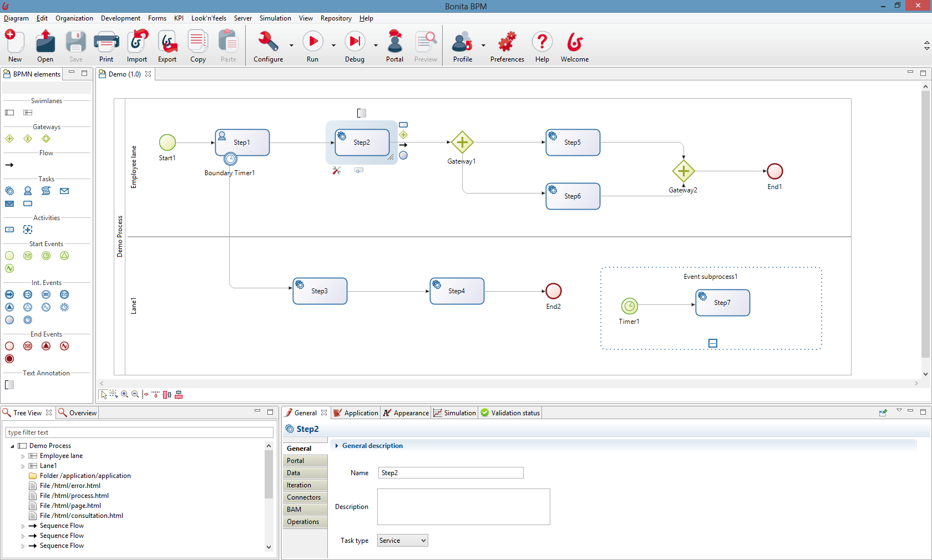Expand the Lane1 tree node
Screen dimensions: 932x560
(23, 466)
